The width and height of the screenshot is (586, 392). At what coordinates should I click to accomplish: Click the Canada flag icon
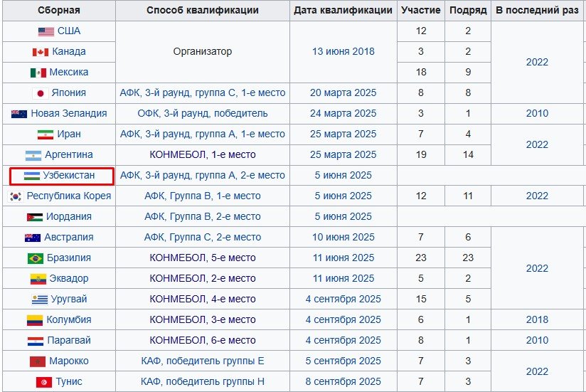click(x=41, y=53)
